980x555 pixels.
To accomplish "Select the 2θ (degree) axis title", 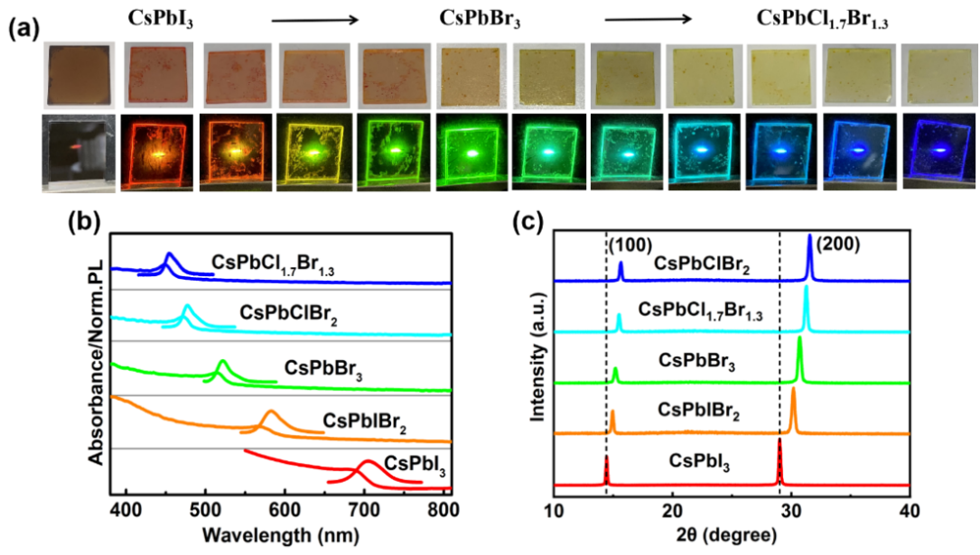I will point(732,535).
